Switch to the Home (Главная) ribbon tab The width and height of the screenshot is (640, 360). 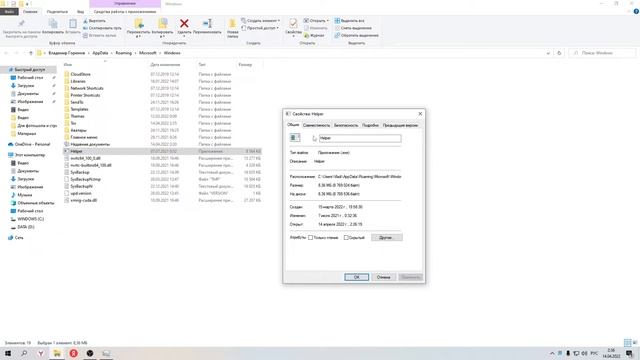[30, 11]
